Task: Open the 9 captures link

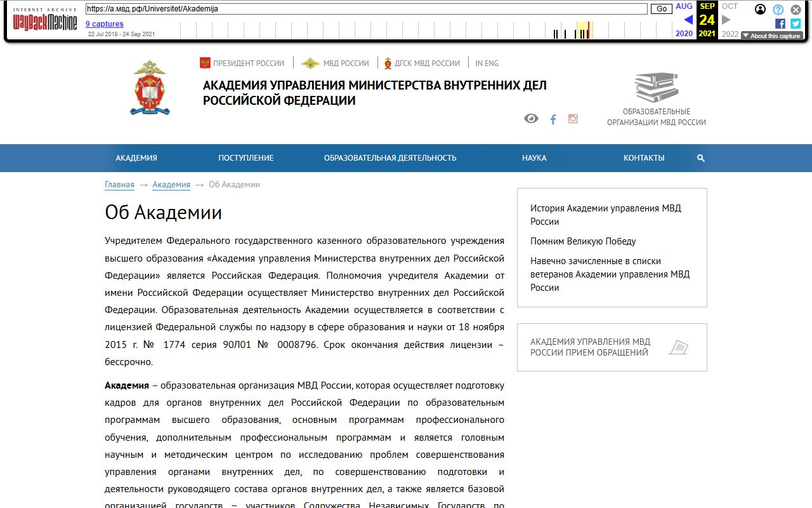Action: tap(105, 24)
